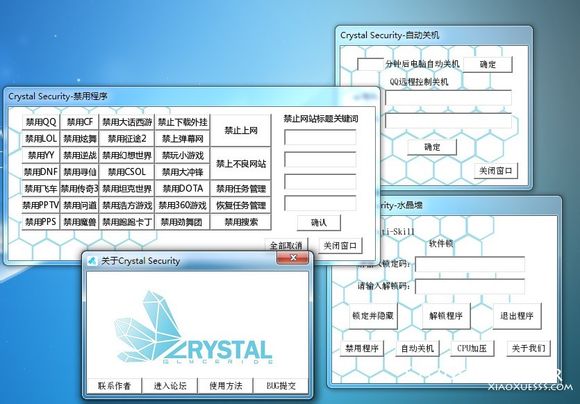Click the 禁用任务管理 button
The image size is (580, 404).
(241, 189)
